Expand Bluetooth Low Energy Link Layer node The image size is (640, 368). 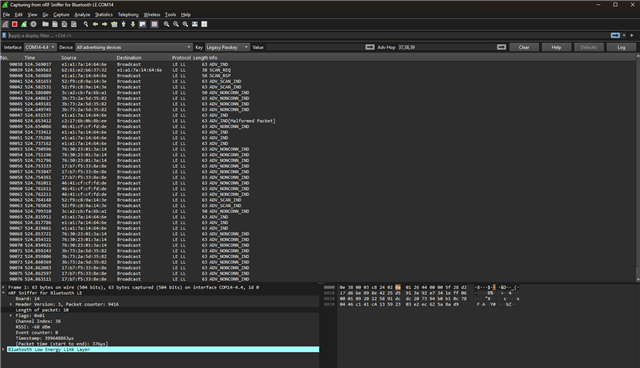pos(4,350)
